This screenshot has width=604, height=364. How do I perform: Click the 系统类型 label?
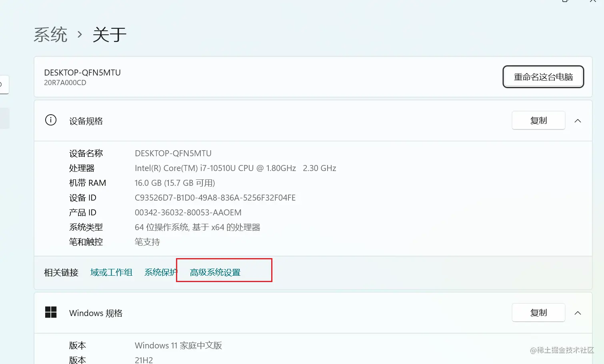(x=86, y=227)
